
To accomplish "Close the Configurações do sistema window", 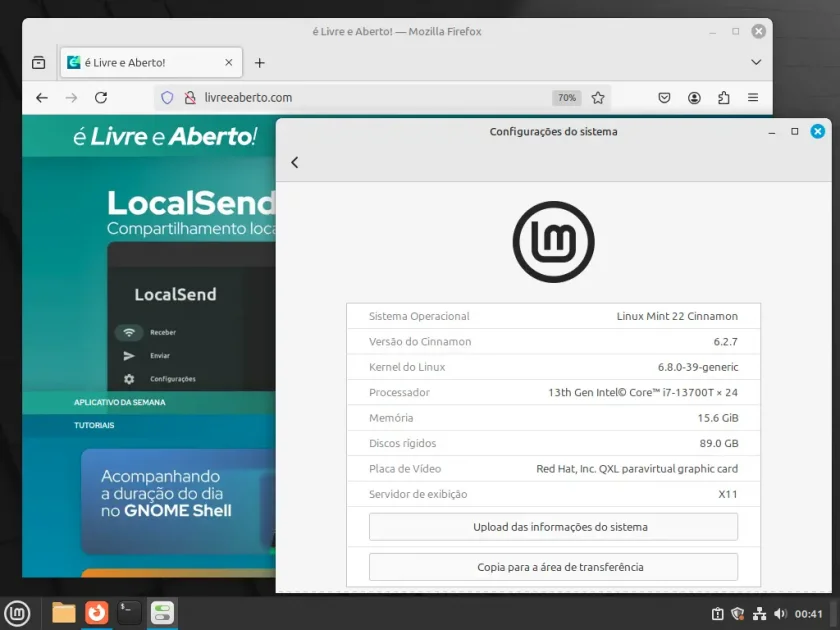I will [818, 131].
